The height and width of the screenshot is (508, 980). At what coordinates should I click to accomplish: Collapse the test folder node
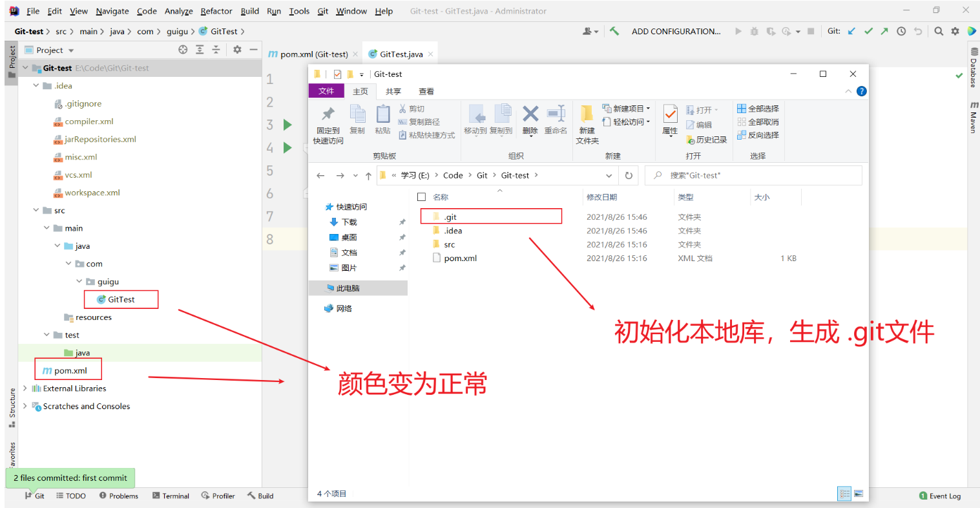point(47,335)
